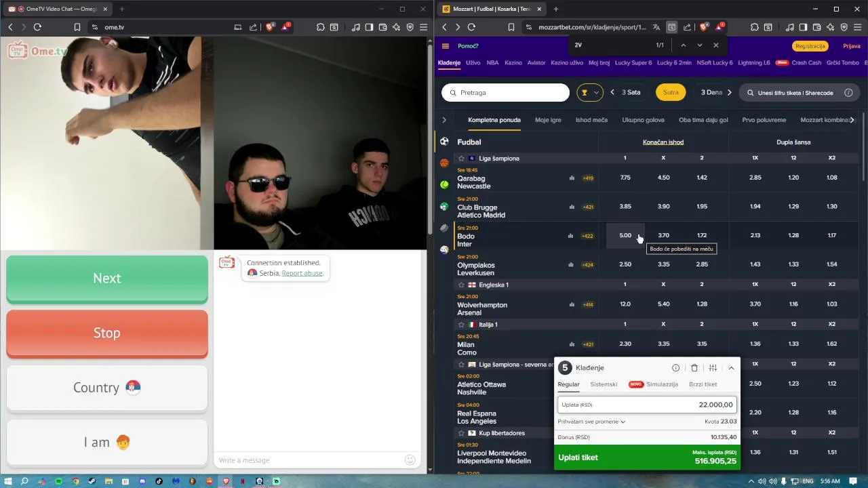Open Steam from the taskbar
Image resolution: width=868 pixels, height=488 pixels.
92,481
